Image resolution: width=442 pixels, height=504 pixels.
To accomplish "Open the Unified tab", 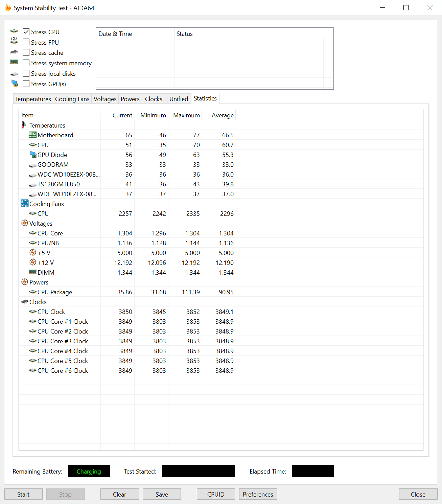I will [179, 99].
